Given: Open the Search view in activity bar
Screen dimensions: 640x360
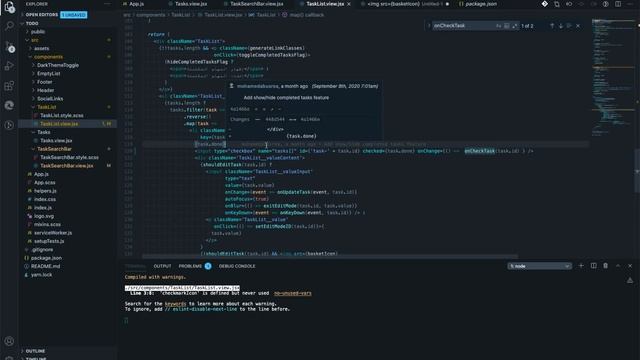Looking at the screenshot, I should pyautogui.click(x=9, y=26).
